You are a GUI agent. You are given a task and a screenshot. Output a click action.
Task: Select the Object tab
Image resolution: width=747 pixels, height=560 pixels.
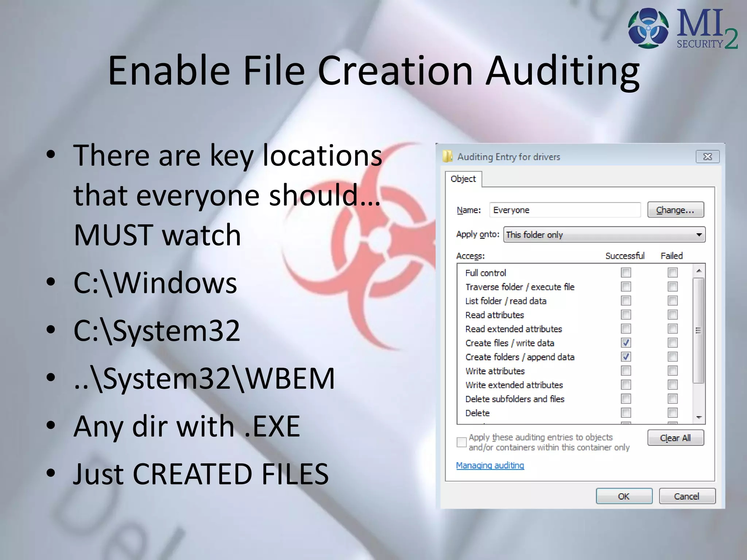click(463, 179)
